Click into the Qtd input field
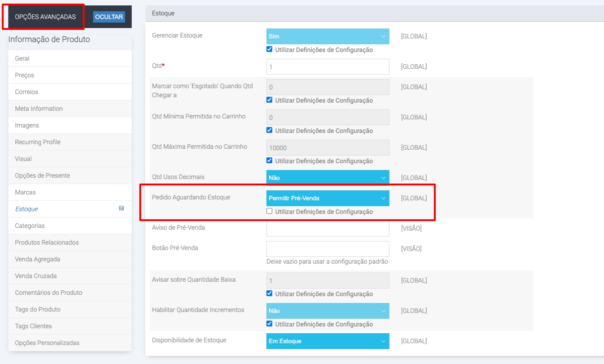604x364 pixels. 328,66
